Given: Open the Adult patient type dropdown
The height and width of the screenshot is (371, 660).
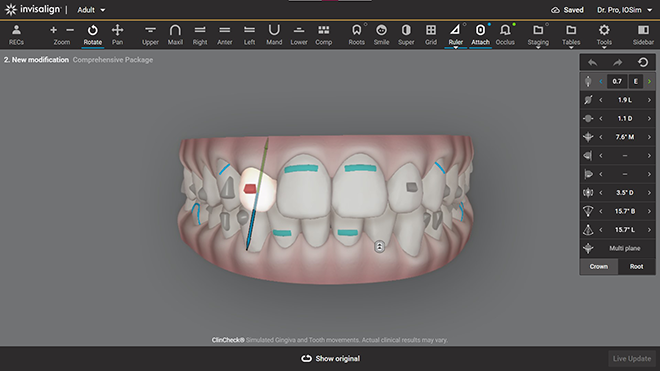Looking at the screenshot, I should tap(91, 10).
